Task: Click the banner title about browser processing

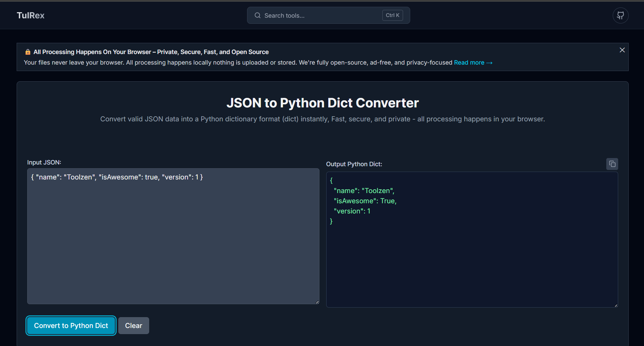Action: click(151, 52)
